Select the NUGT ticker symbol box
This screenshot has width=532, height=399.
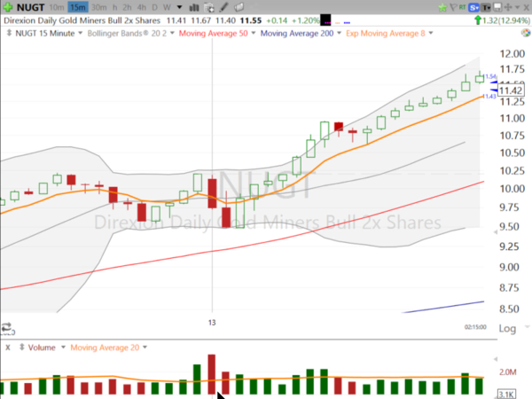[x=30, y=7]
